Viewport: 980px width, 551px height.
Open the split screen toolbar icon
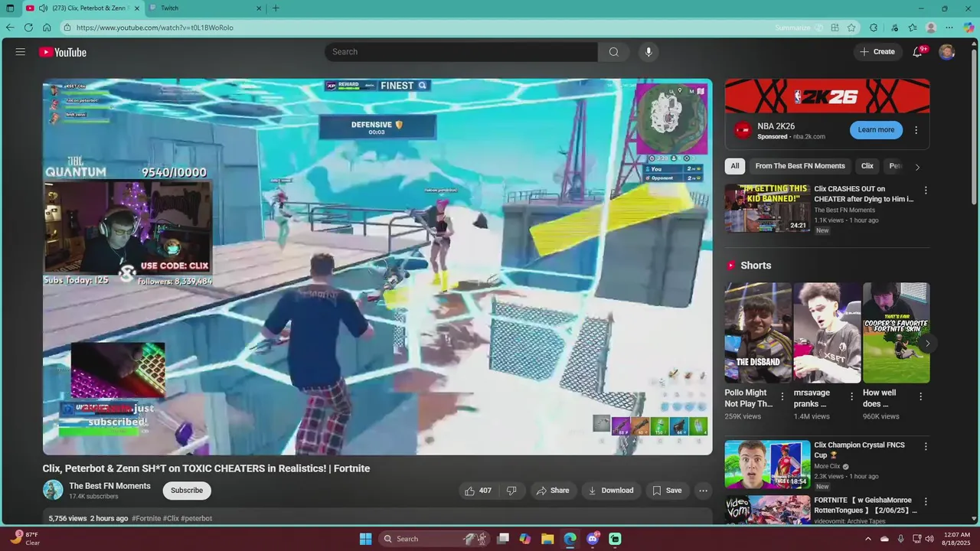point(835,28)
